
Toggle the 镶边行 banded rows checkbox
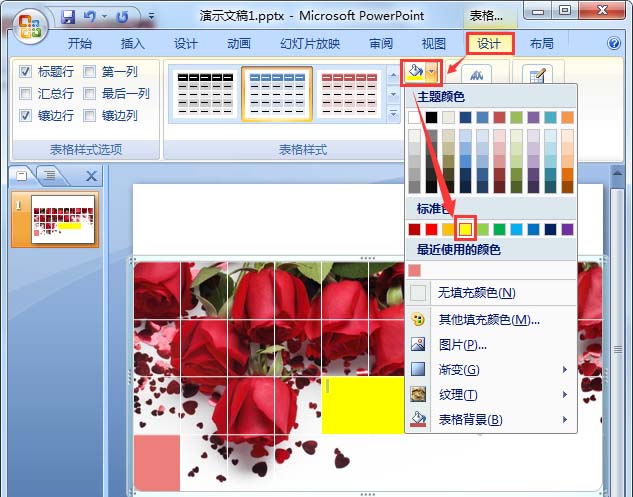[25, 115]
